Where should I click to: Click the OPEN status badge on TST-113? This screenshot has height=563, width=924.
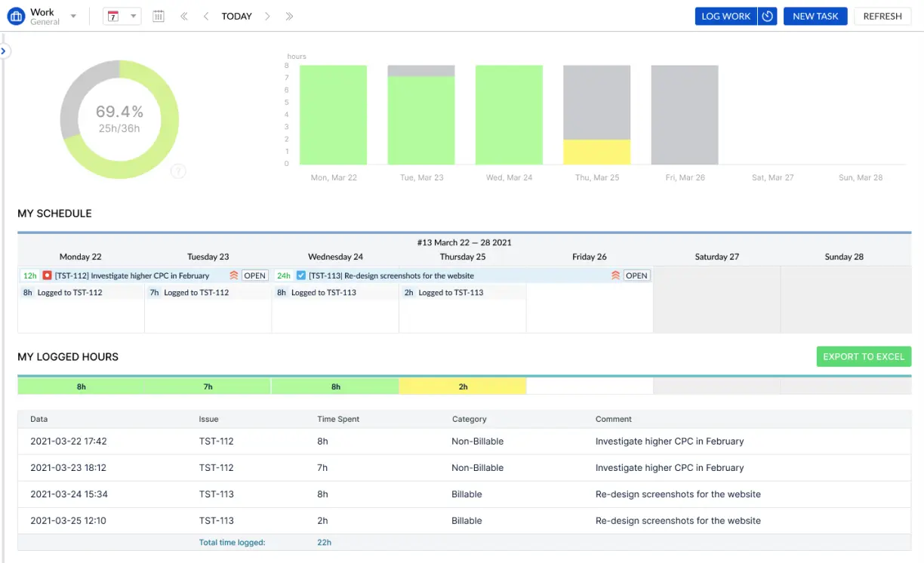636,275
